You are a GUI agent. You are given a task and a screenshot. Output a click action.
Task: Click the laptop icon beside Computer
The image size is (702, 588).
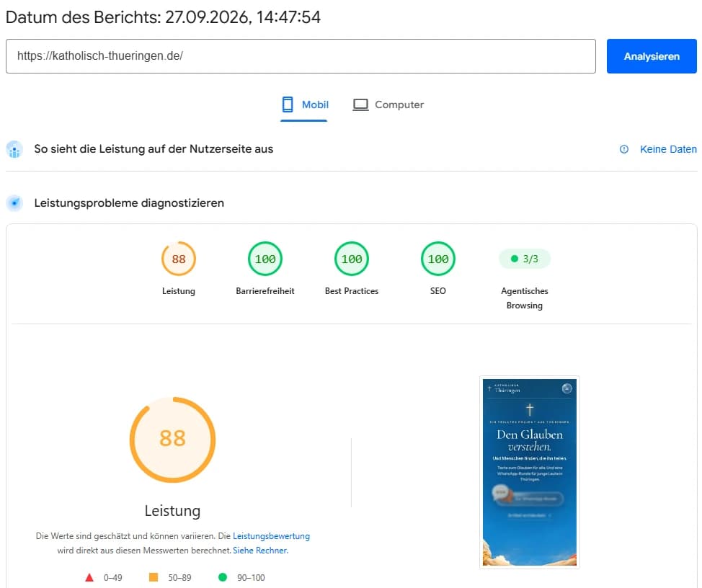point(360,104)
